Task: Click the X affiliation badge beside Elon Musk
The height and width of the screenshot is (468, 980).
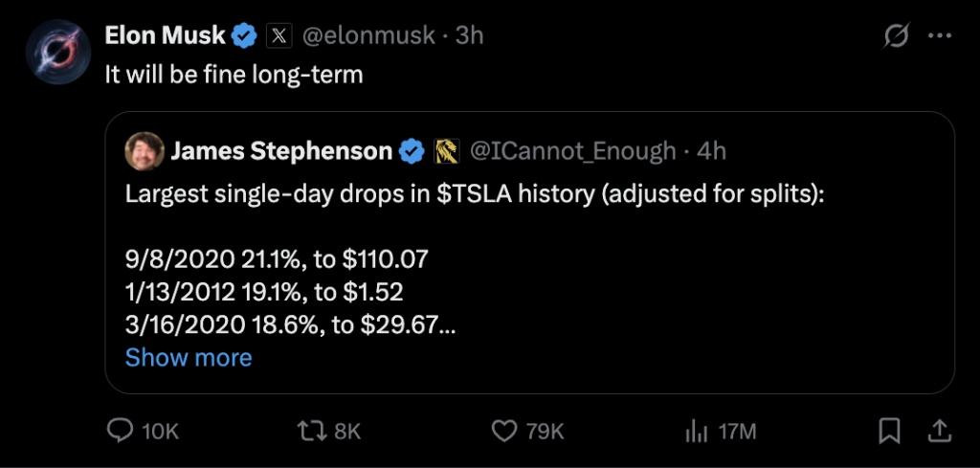Action: point(278,36)
